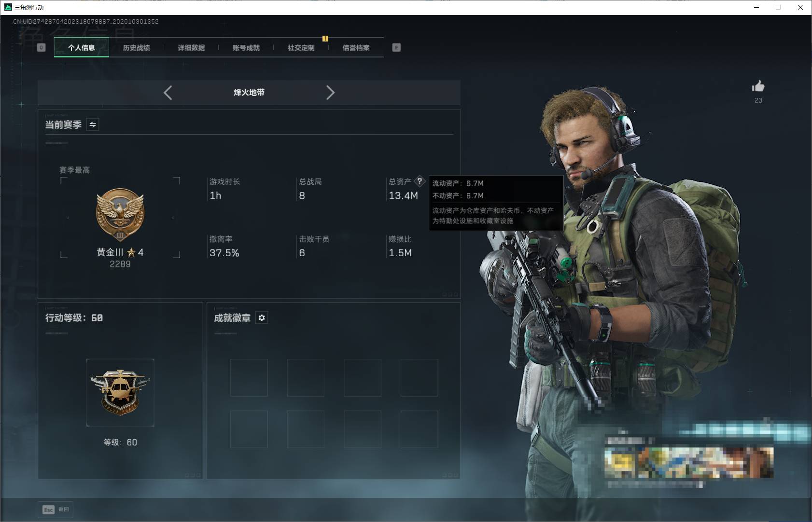Click the 总资产 question mark help icon

coord(420,181)
